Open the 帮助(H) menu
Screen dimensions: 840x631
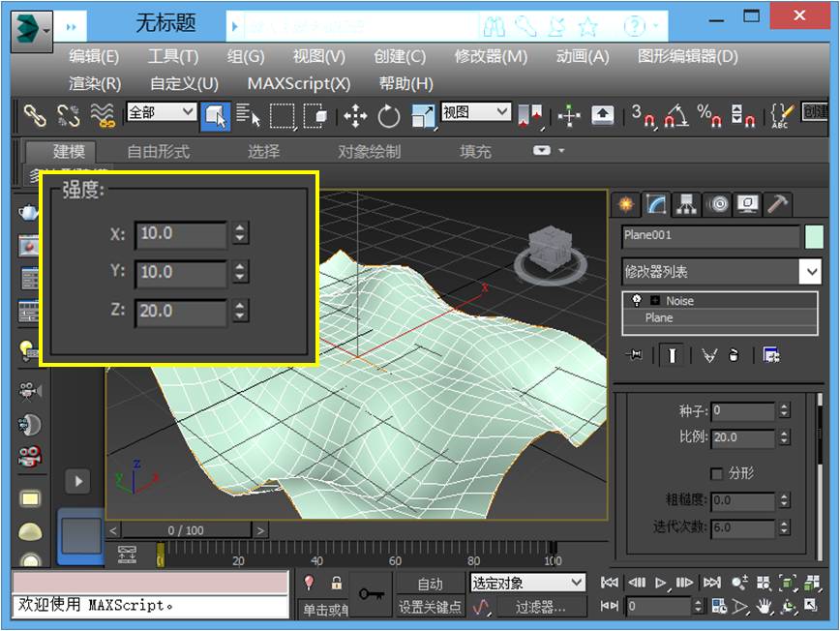pos(406,83)
